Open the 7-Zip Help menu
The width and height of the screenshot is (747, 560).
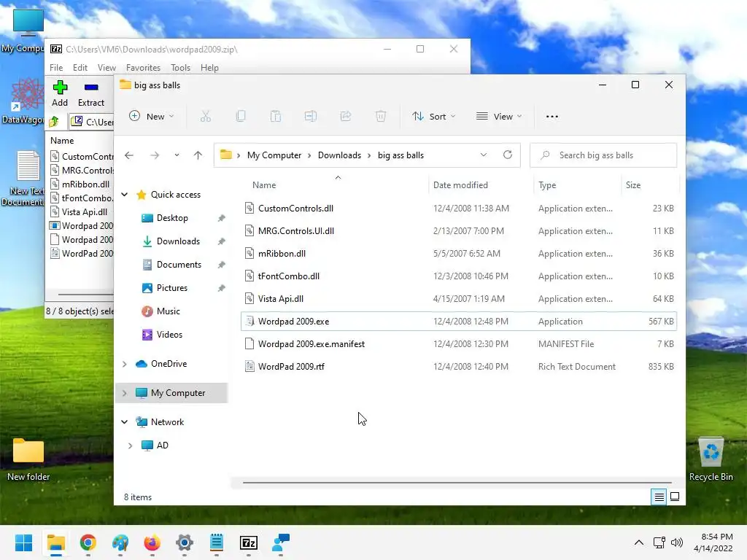pos(209,68)
